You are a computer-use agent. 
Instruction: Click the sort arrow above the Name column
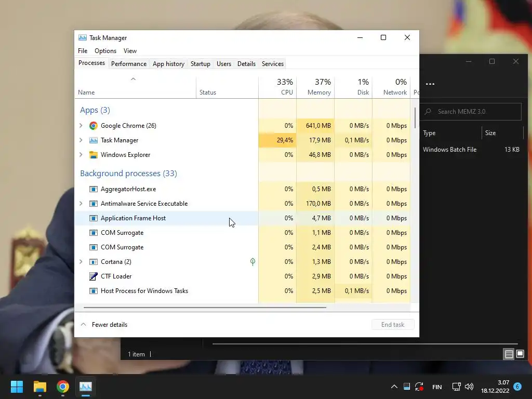(x=134, y=79)
